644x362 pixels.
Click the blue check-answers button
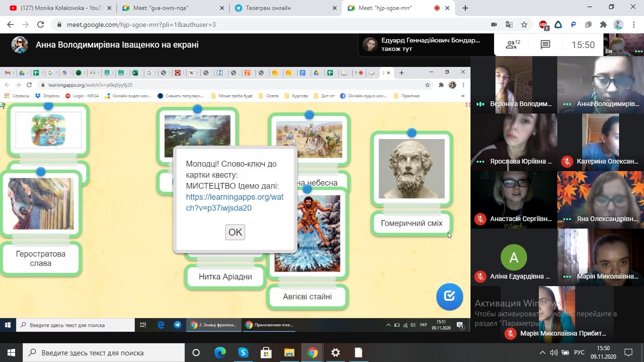pos(449,296)
